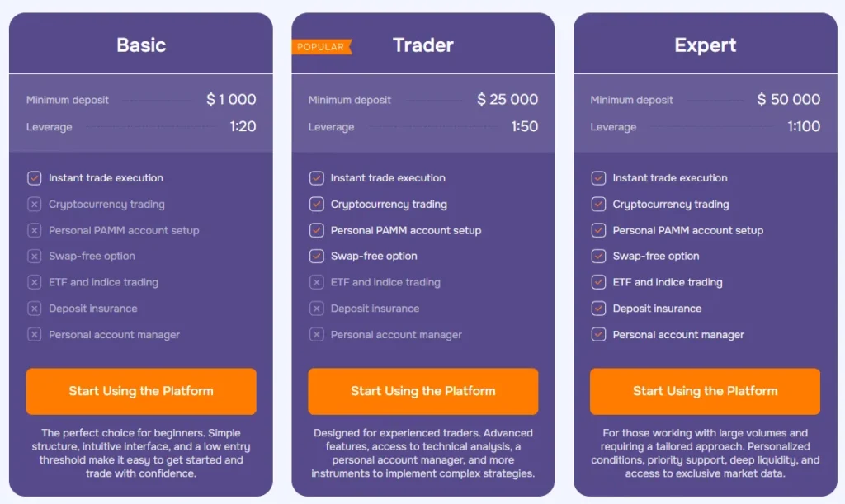Click the X icon beside Trader's ETF and indice trading
This screenshot has width=845, height=504.
316,282
